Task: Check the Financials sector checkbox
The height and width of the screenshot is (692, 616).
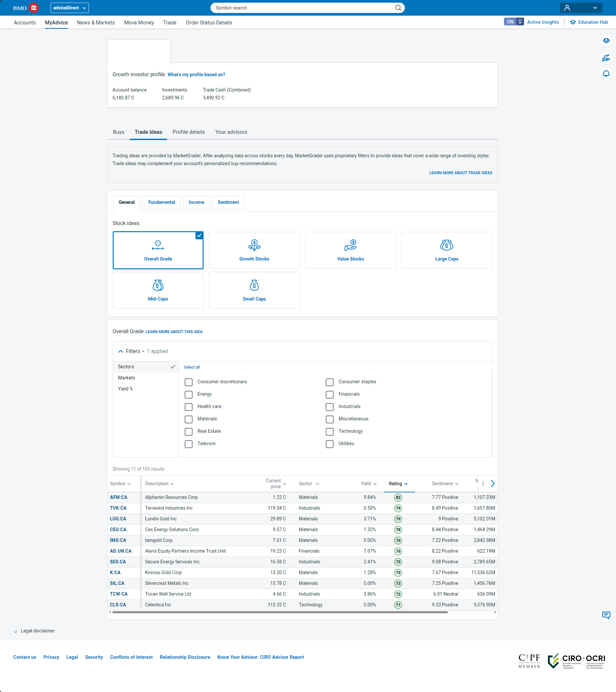Action: [x=330, y=394]
